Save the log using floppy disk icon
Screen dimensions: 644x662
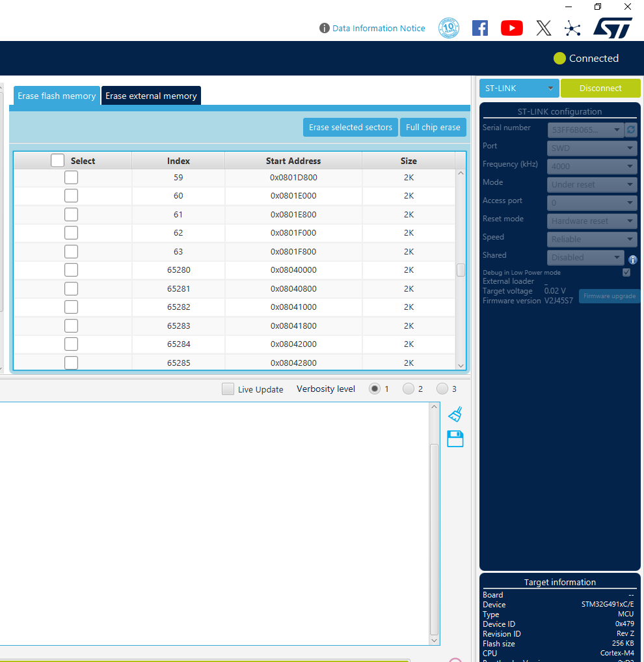[x=455, y=439]
